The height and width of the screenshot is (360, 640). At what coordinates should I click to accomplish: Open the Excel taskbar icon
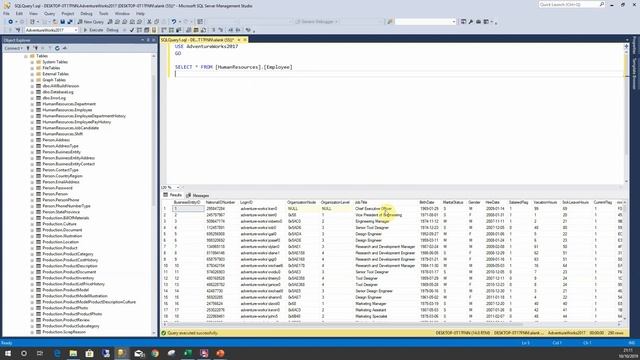tap(188, 353)
